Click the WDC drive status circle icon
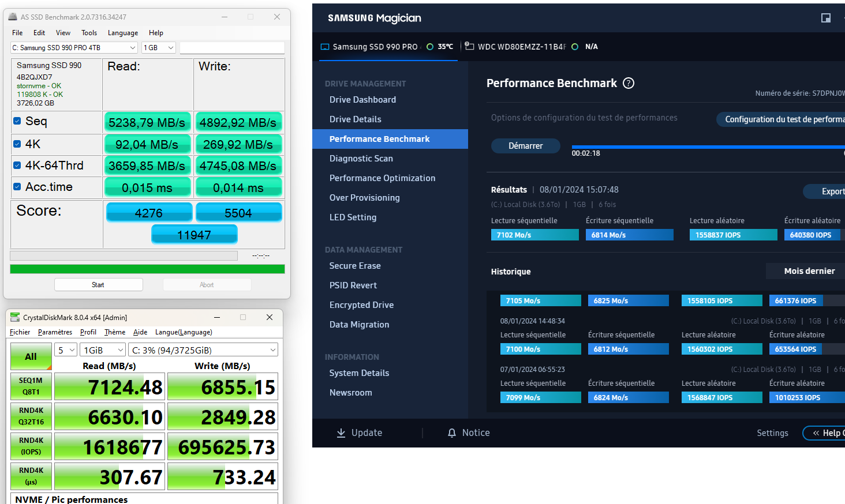 coord(575,47)
